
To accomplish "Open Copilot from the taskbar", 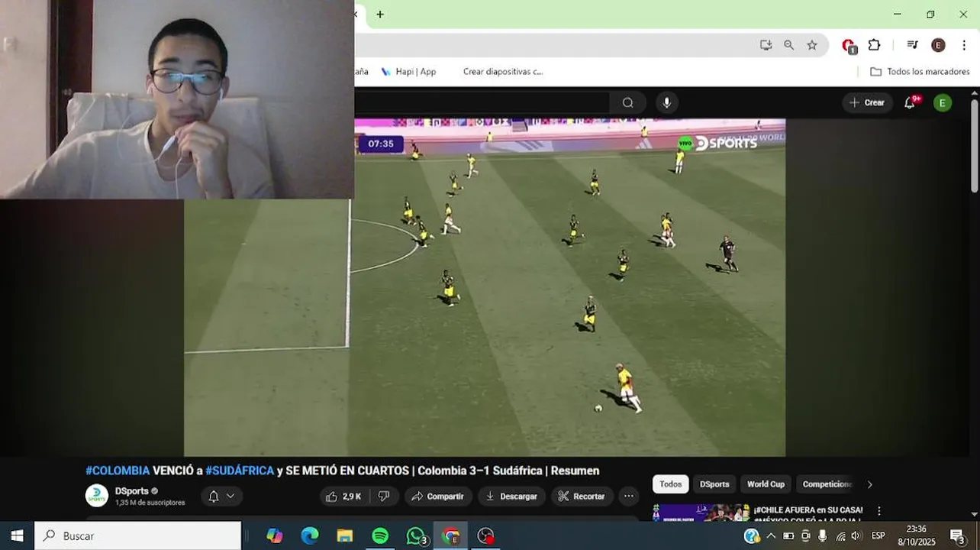I will click(275, 536).
